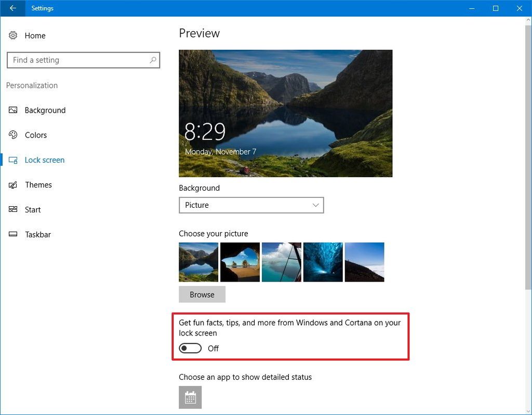Click inside the Find a setting field
Viewport: 532px width, 415px height.
tap(78, 60)
